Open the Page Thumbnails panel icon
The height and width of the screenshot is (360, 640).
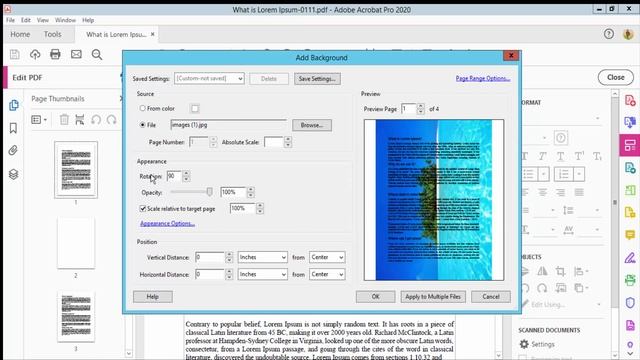point(13,105)
